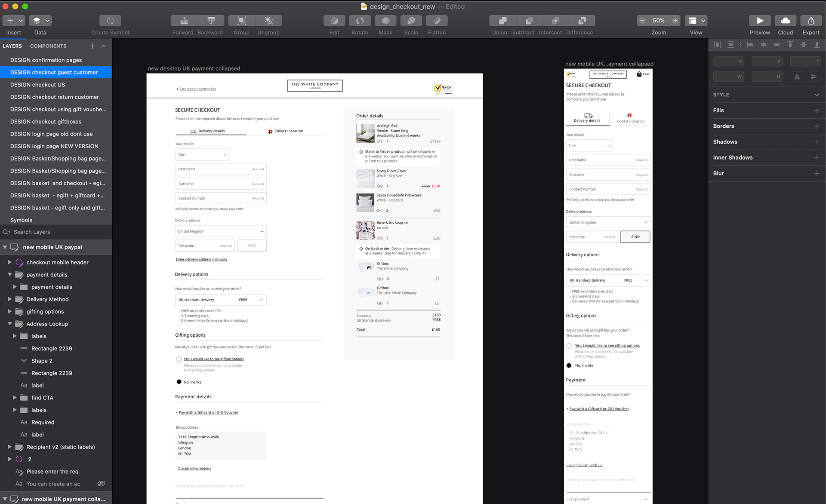
Task: Select 'No, thanks' radio on desktop artboard
Action: (x=179, y=382)
